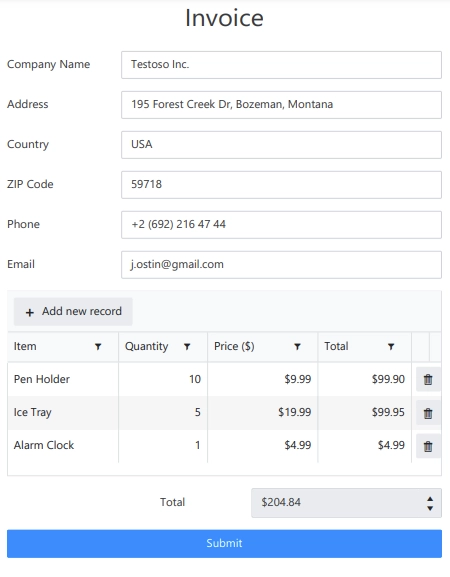Open the Price ($) column filter icon
Screen dimensions: 450x577
(297, 347)
